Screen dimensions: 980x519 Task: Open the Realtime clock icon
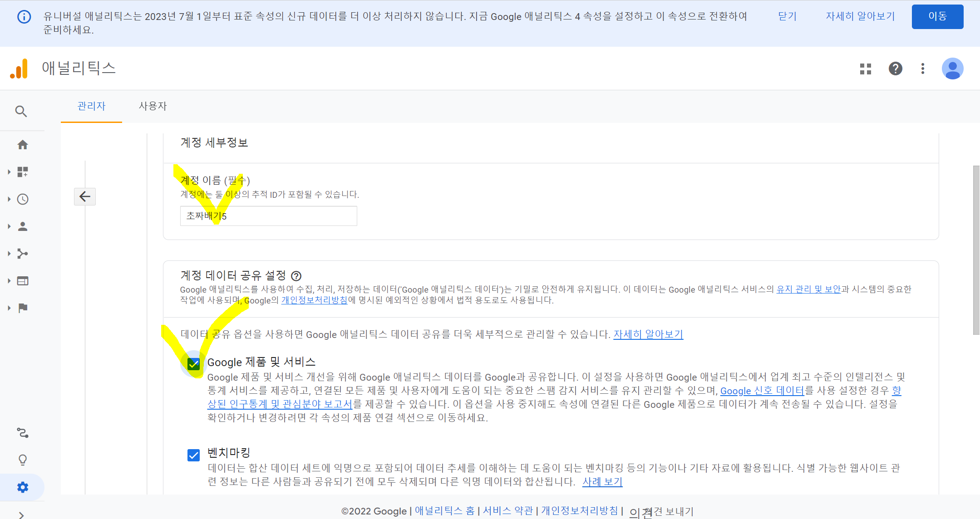click(x=23, y=199)
